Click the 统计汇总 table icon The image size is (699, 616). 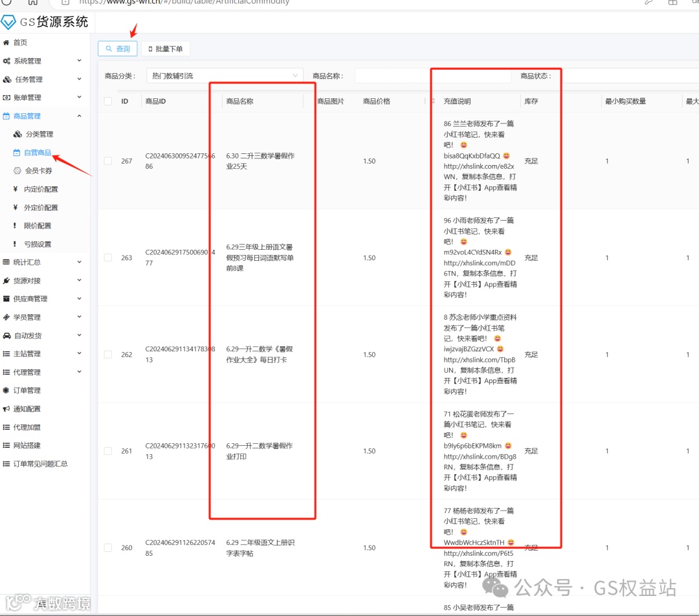(6, 262)
